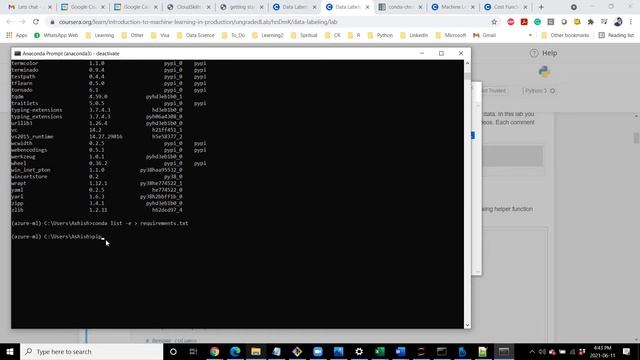The width and height of the screenshot is (640, 360).
Task: Open the Other bookmarks folder
Action: [x=565, y=36]
